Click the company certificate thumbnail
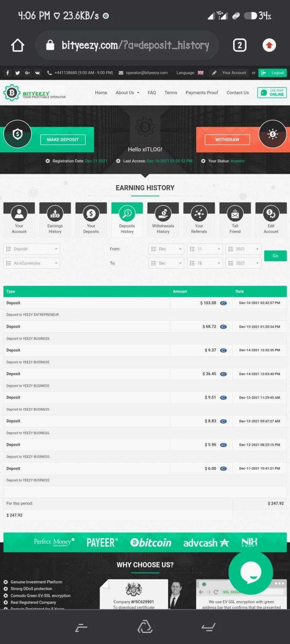The width and height of the screenshot is (290, 644). coord(134,594)
